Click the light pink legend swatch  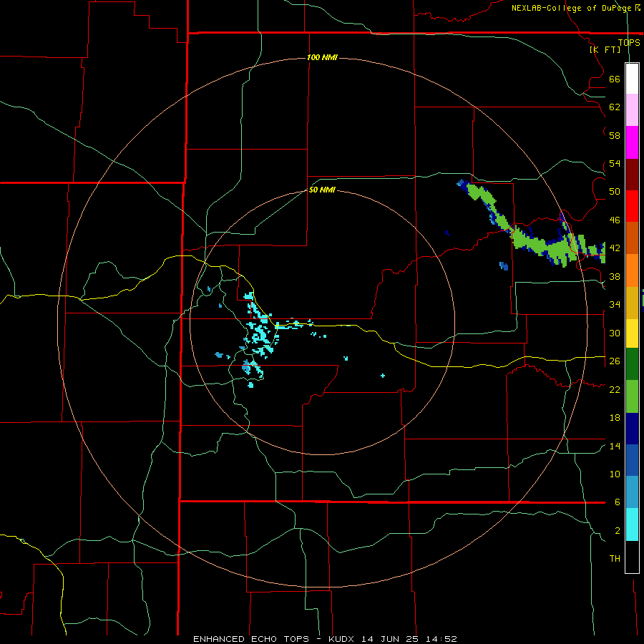tap(632, 110)
